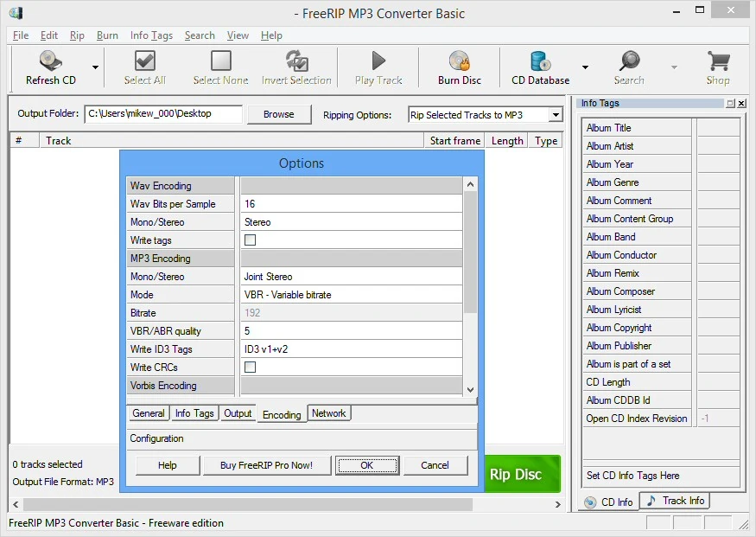The height and width of the screenshot is (537, 756).
Task: Click the Album Title value field
Action: point(718,128)
